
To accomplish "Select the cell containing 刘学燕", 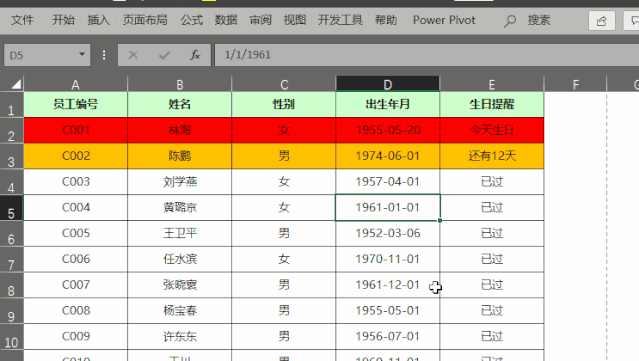I will tap(180, 181).
